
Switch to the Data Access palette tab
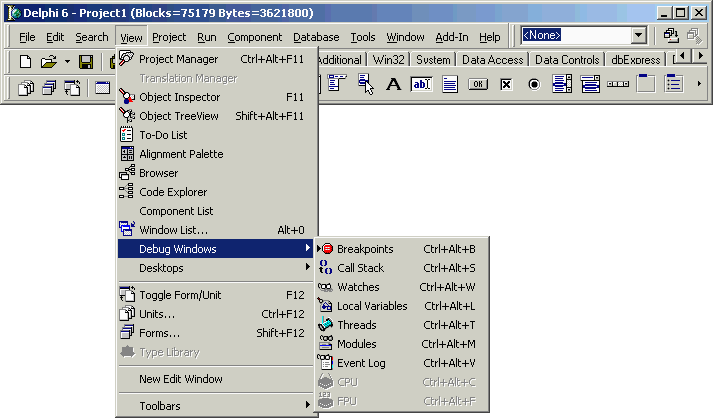(492, 60)
